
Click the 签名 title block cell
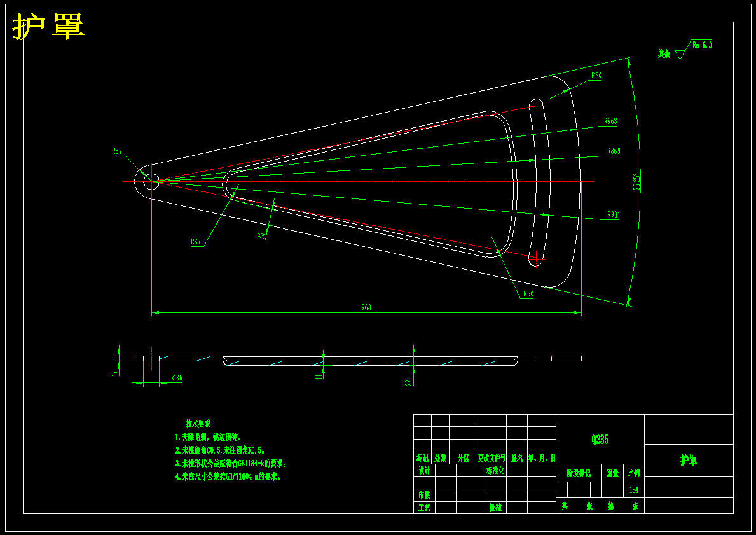517,458
